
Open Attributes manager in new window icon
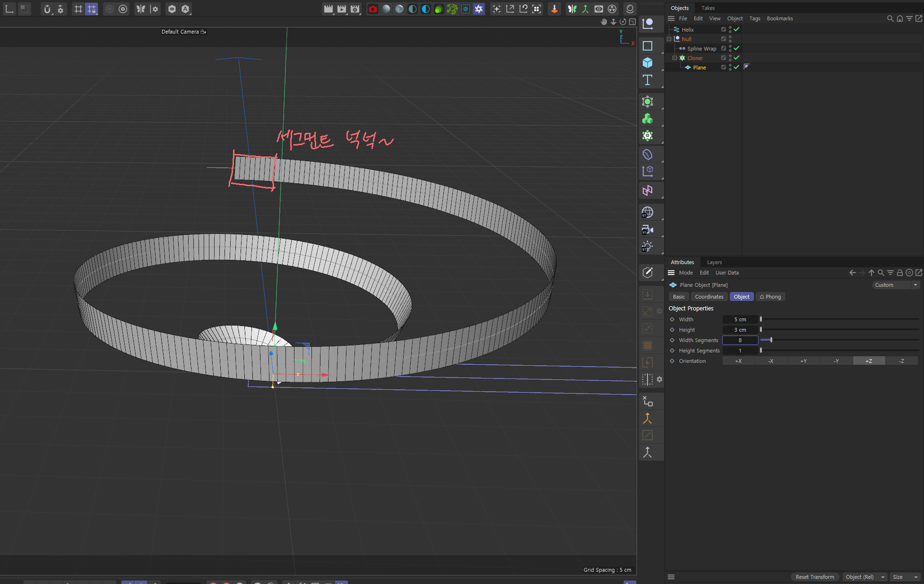click(918, 273)
